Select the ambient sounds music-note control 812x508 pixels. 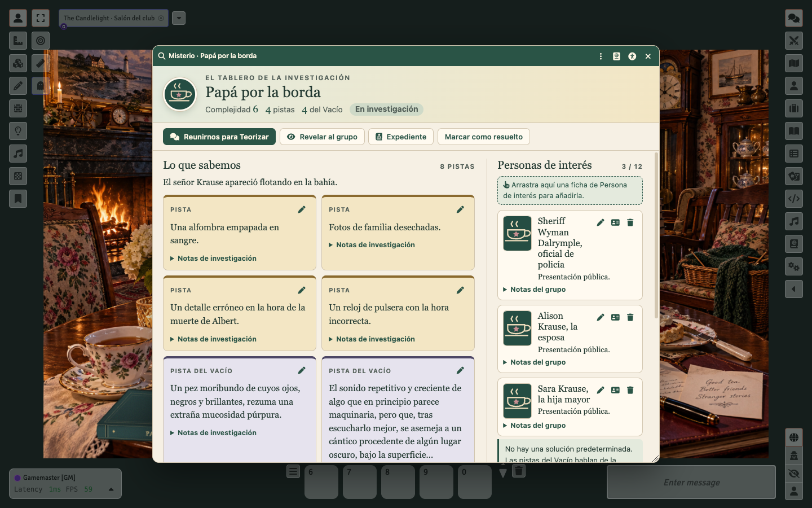18,154
